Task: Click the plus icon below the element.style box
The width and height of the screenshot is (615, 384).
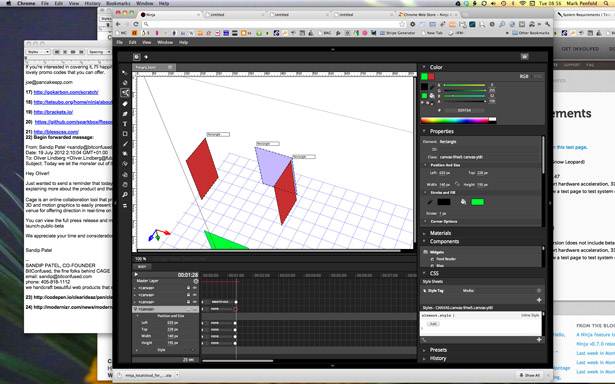Action: 539,340
